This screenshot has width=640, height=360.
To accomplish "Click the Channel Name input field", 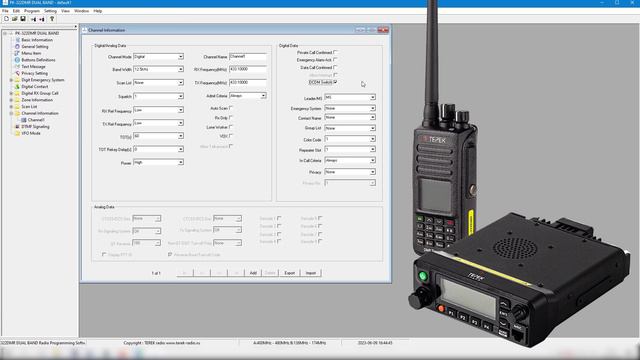I will tap(248, 57).
